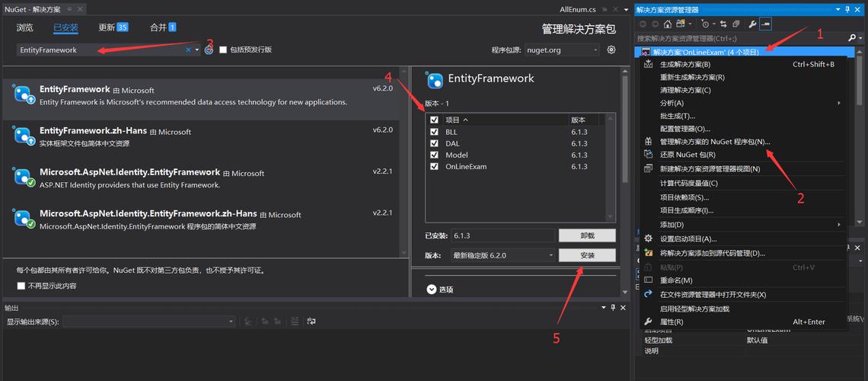Open the 显示输出来源 dropdown

149,322
